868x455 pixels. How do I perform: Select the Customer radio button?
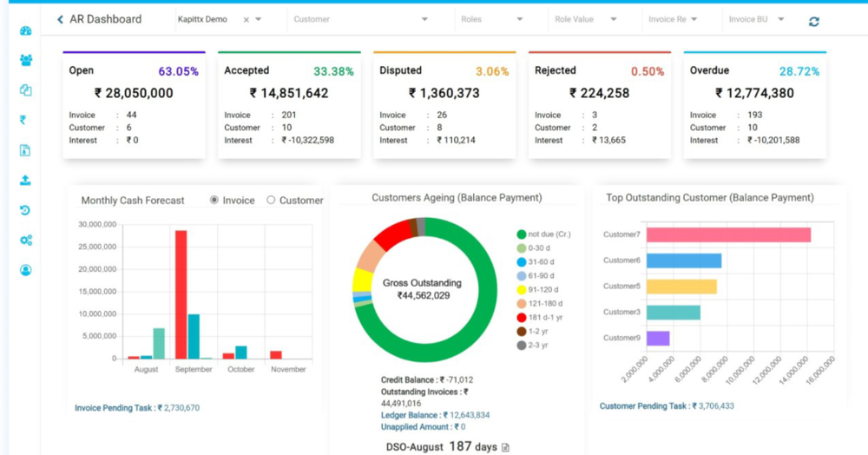(271, 200)
